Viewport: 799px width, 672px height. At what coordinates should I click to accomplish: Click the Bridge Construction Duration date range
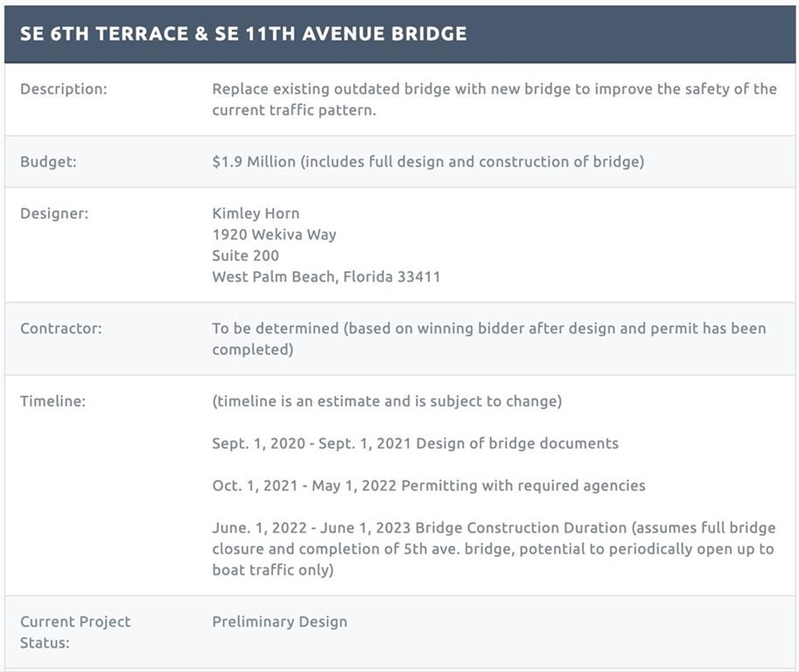tap(312, 528)
